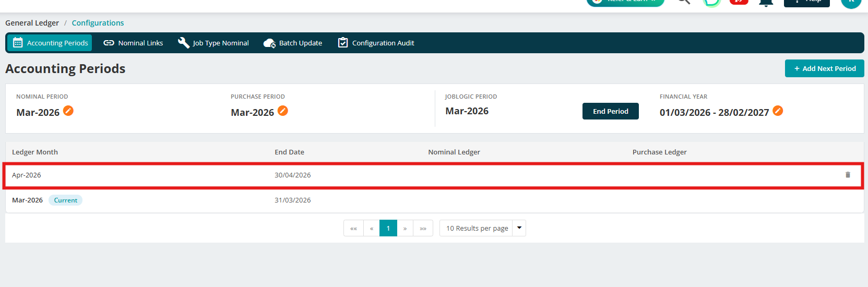The image size is (868, 287).
Task: Select the Apr-2026 ledger month cell
Action: click(27, 175)
